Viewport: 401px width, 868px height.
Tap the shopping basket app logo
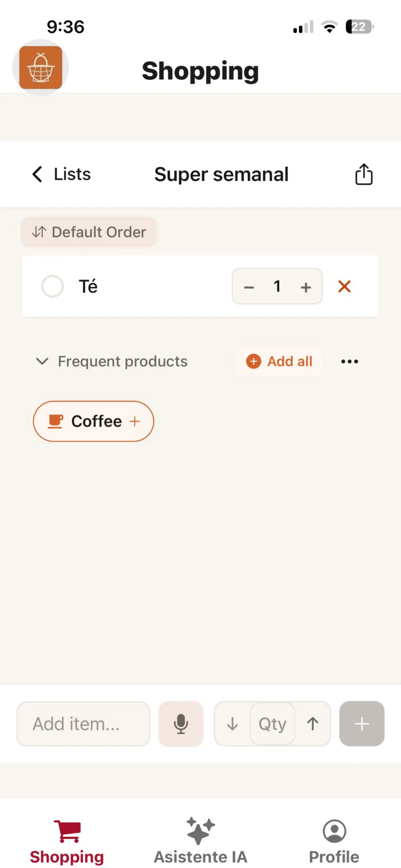click(41, 68)
